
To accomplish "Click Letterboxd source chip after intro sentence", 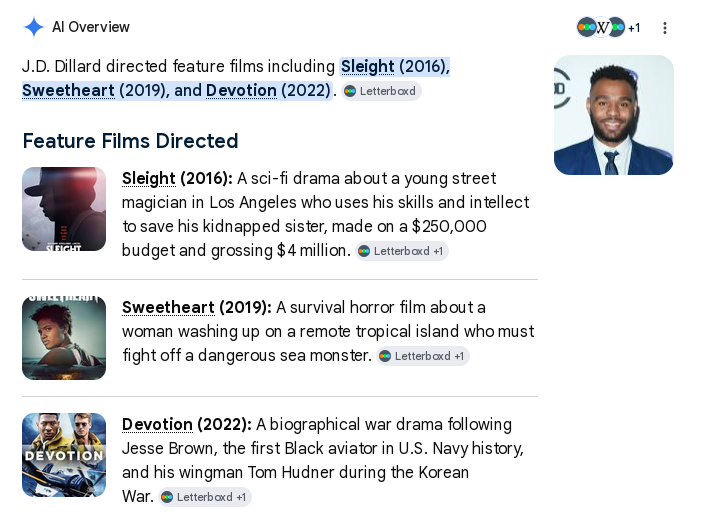I will click(381, 91).
